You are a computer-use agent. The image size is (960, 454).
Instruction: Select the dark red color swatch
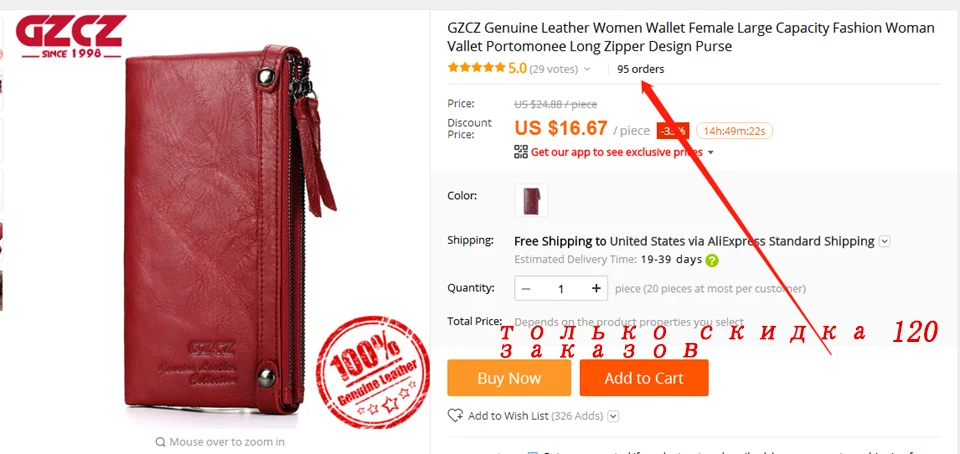pos(531,200)
